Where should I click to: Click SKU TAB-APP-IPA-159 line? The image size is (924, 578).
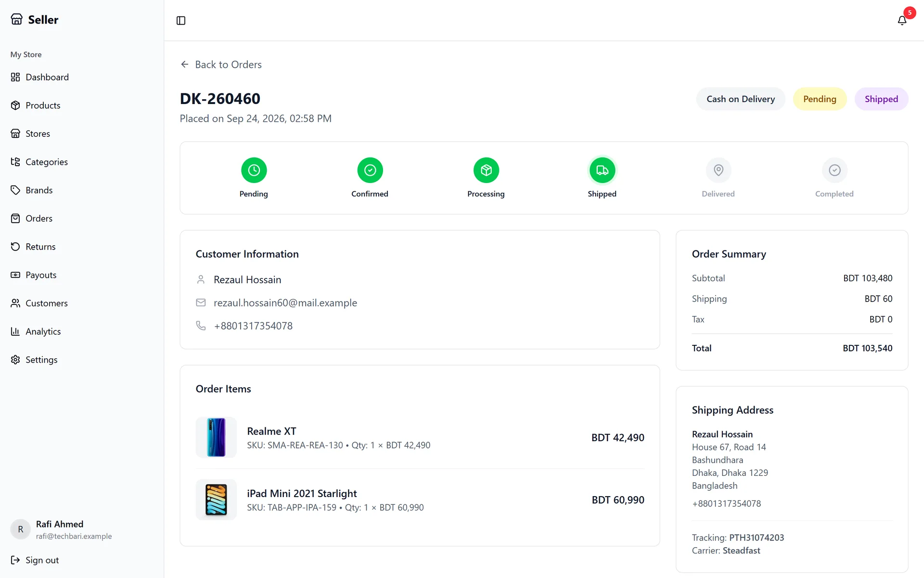point(335,508)
